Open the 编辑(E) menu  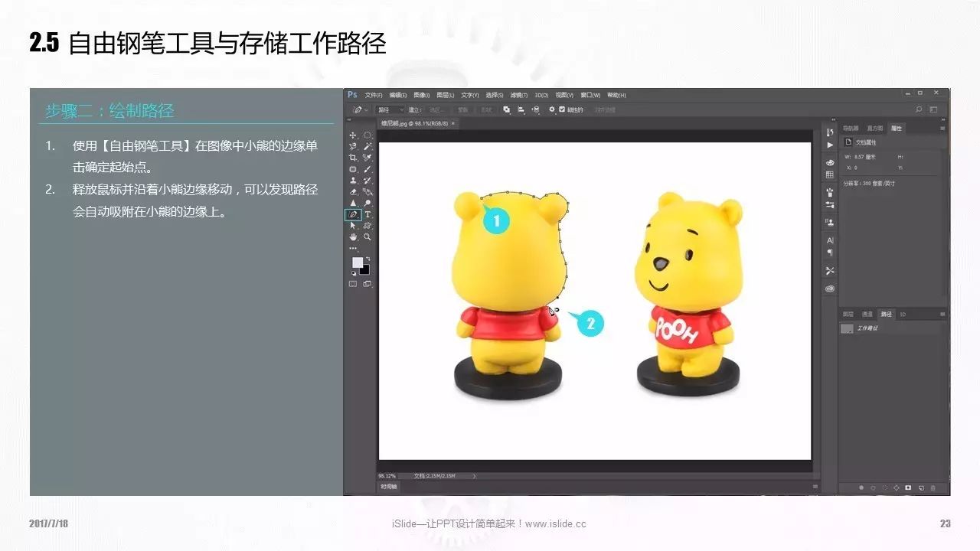point(398,95)
